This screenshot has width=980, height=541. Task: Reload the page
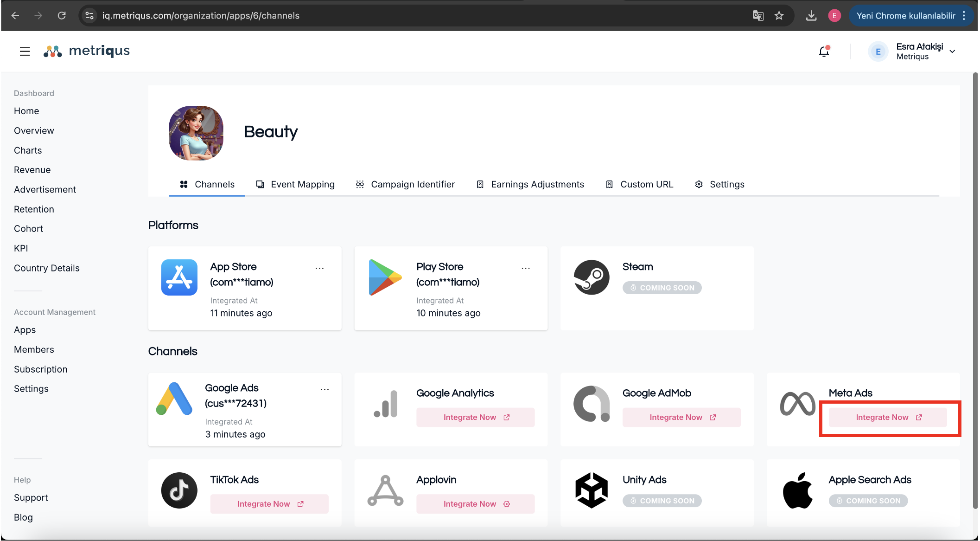tap(61, 16)
